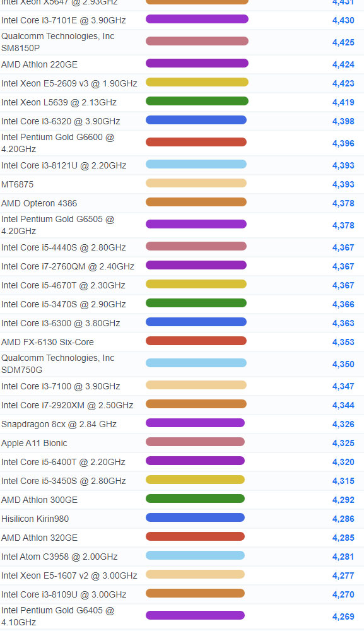Click the 4,396 score value
The width and height of the screenshot is (364, 631).
[343, 144]
